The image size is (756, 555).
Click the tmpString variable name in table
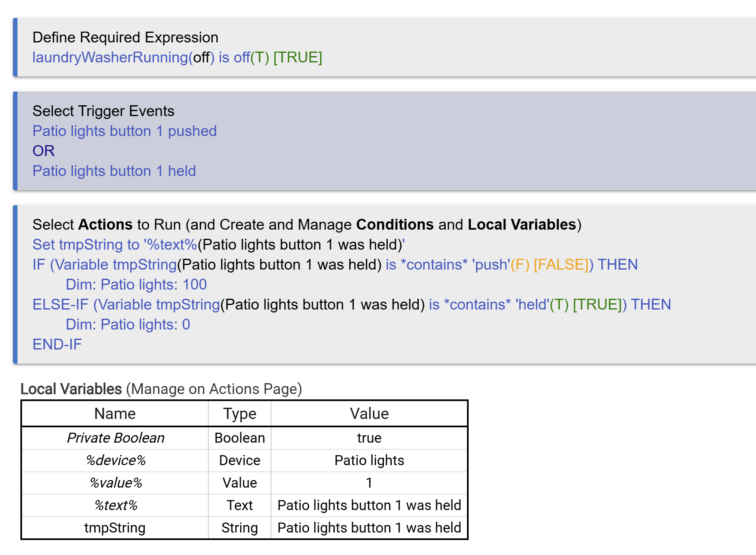[x=115, y=528]
